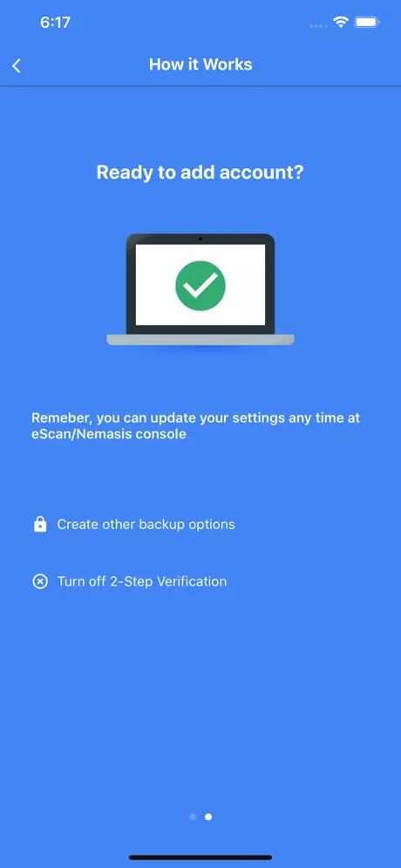Click the laptop illustration screen
Screen dimensions: 401x868
pyautogui.click(x=200, y=285)
